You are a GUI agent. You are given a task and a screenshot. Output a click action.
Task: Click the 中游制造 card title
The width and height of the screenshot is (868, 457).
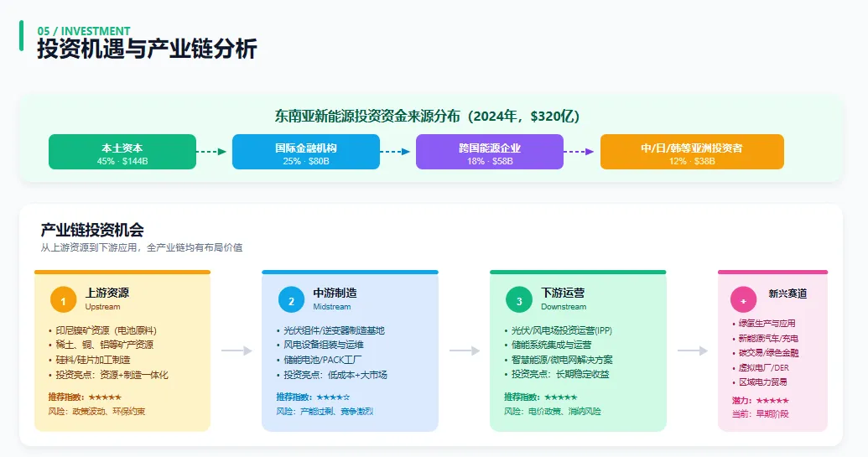coord(335,293)
